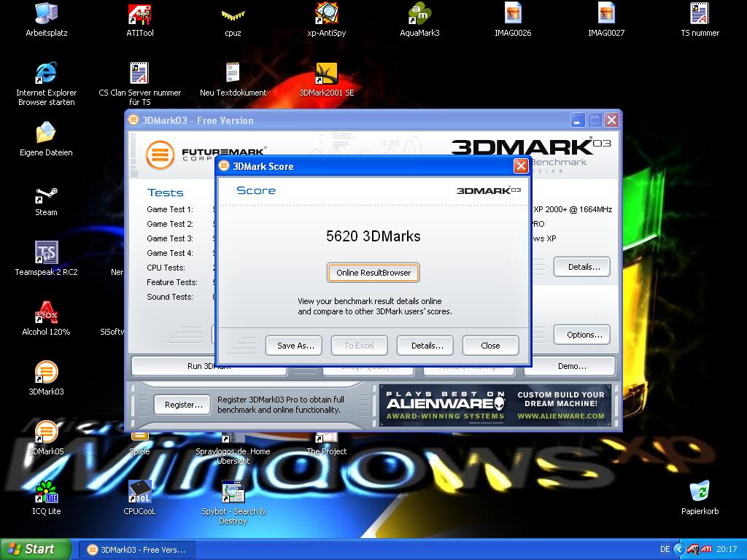
Task: Click the Register... button
Action: 182,405
